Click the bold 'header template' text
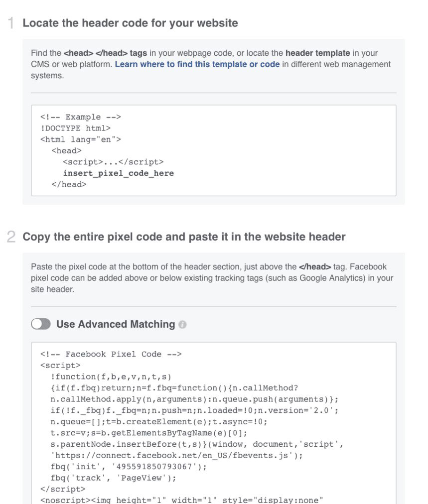This screenshot has width=428, height=504. point(317,53)
